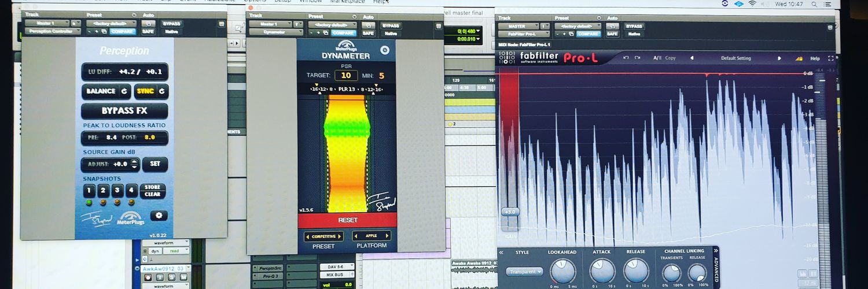Open the Perception settings gear
The height and width of the screenshot is (289, 868).
[x=159, y=216]
